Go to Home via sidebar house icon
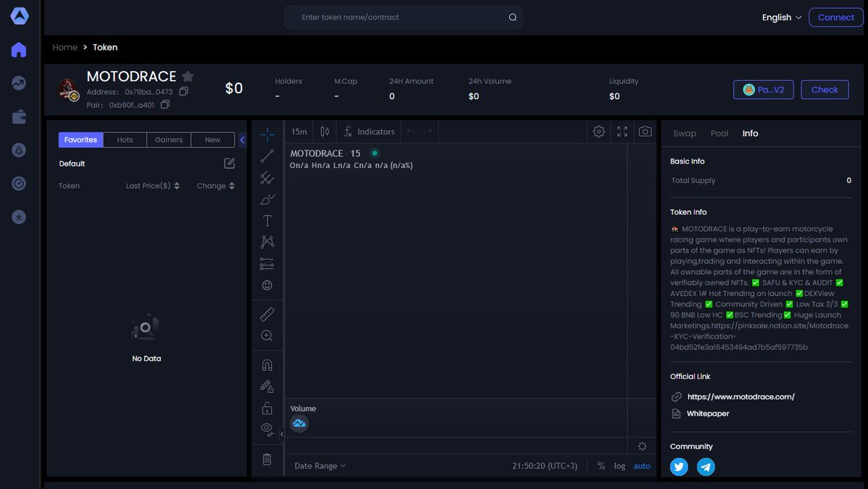868x489 pixels. [19, 50]
